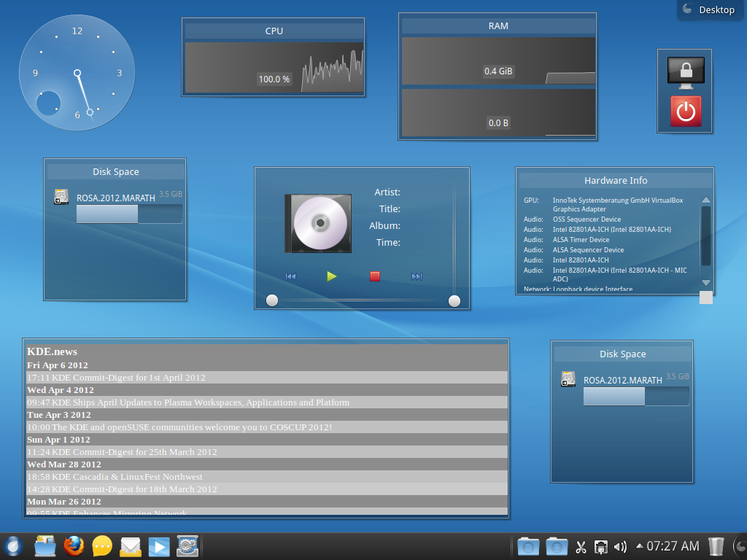The width and height of the screenshot is (747, 560).
Task: Click the volume speaker tray icon
Action: tap(621, 546)
